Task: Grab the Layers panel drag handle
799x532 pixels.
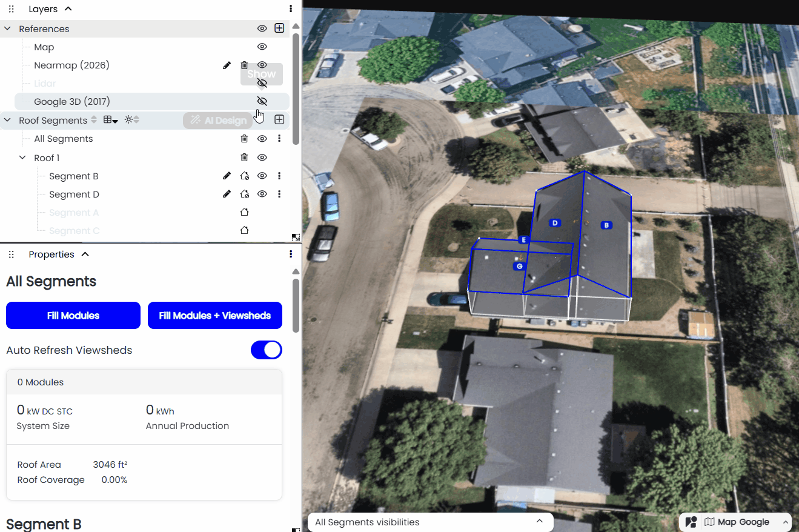Action: pos(11,9)
